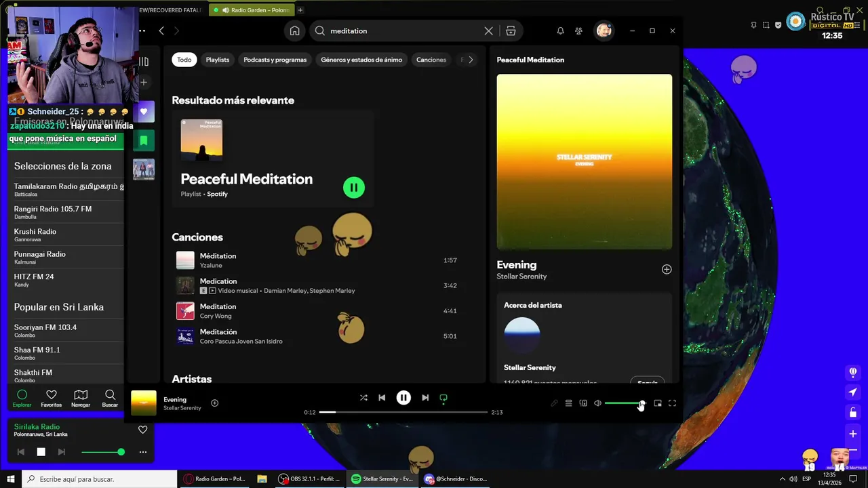Open Windows Start menu
868x488 pixels.
[x=10, y=479]
